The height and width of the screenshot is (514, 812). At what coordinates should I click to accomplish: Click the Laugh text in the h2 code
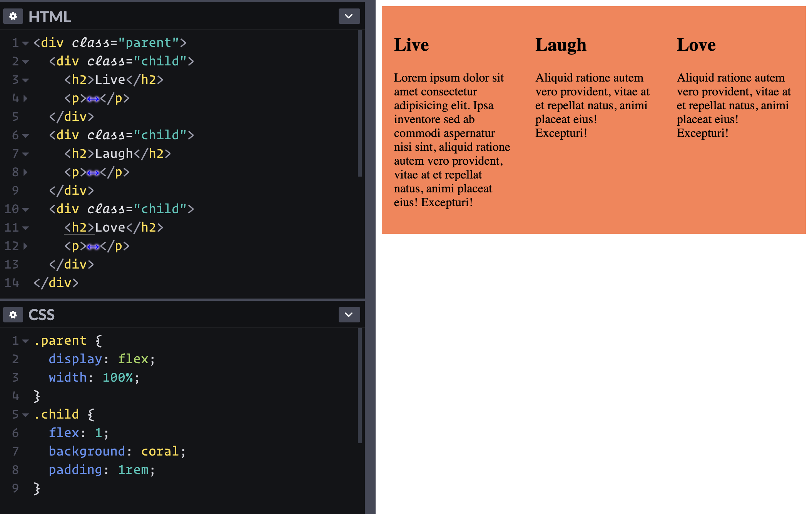pyautogui.click(x=114, y=153)
